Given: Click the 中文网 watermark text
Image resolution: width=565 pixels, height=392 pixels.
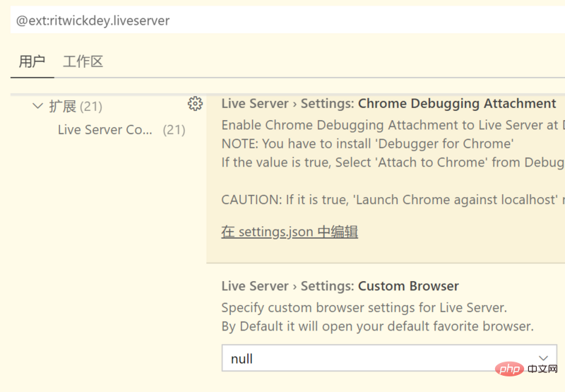Looking at the screenshot, I should 542,369.
